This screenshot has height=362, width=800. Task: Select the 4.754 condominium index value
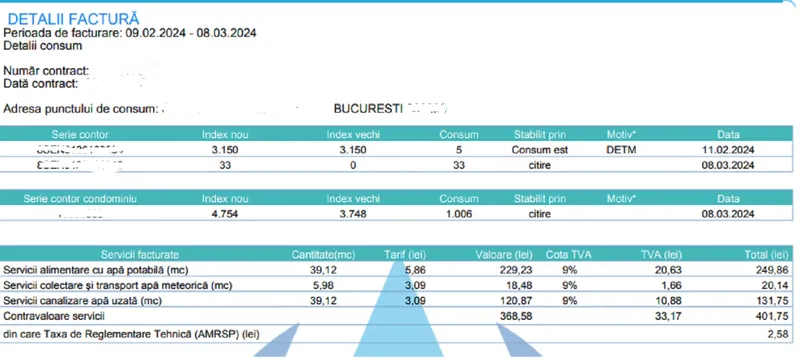click(x=224, y=214)
